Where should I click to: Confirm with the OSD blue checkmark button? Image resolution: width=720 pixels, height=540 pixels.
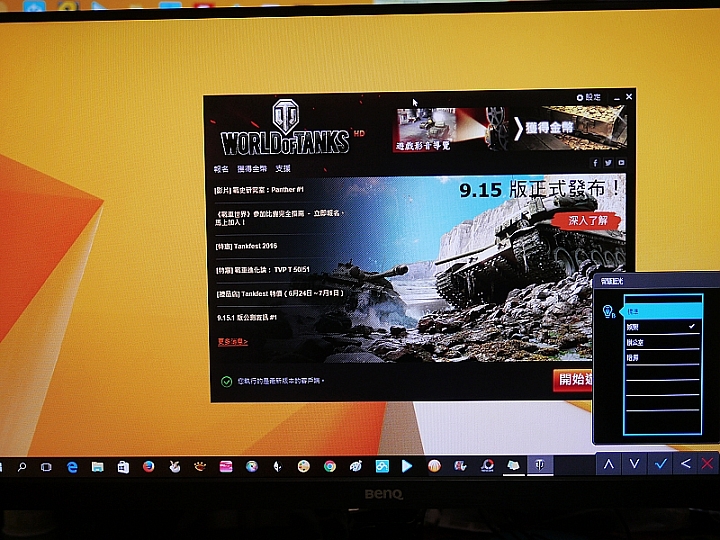[x=660, y=464]
